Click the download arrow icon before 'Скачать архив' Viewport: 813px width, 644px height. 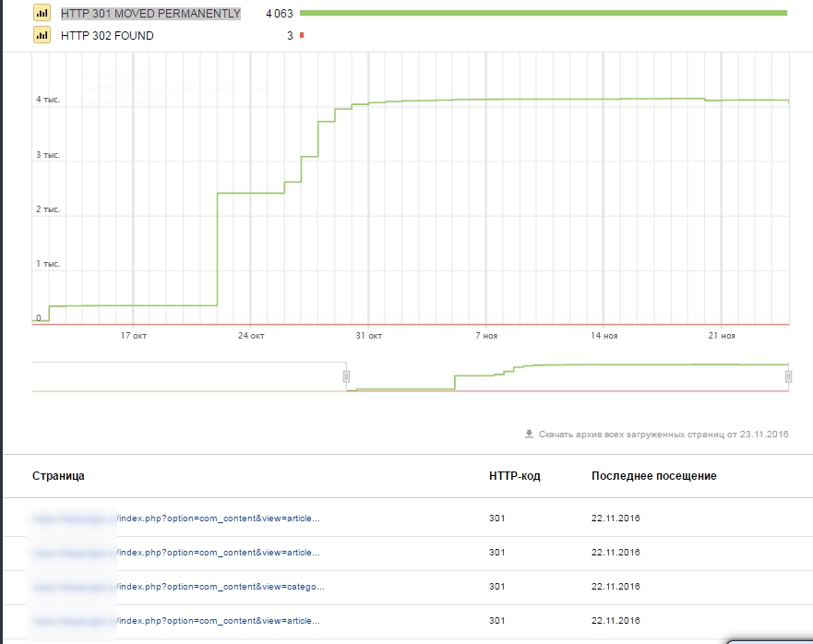tap(529, 434)
